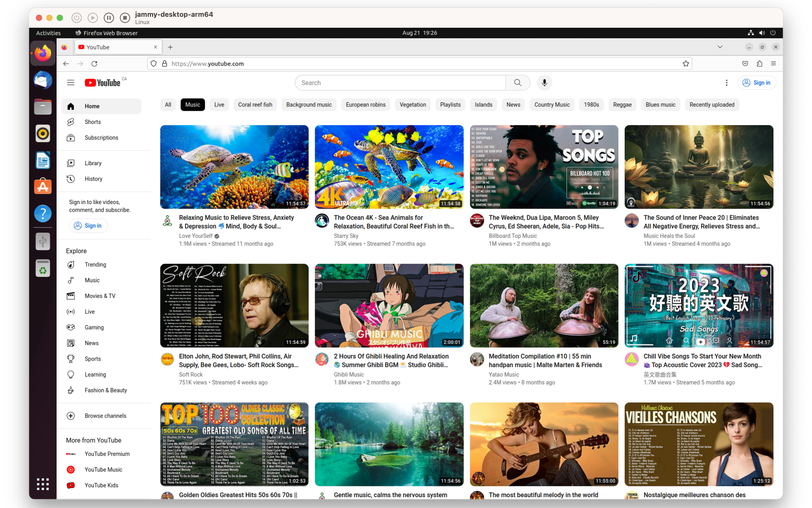The width and height of the screenshot is (812, 508).
Task: Select the 1980s chip
Action: 591,105
